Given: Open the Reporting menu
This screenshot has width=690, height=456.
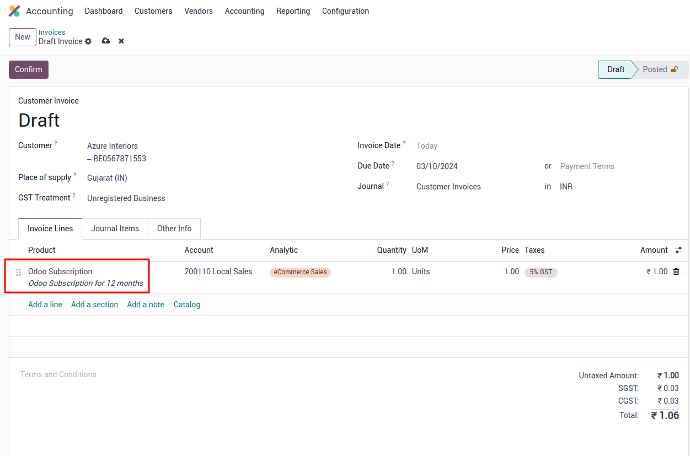Looking at the screenshot, I should (x=293, y=11).
